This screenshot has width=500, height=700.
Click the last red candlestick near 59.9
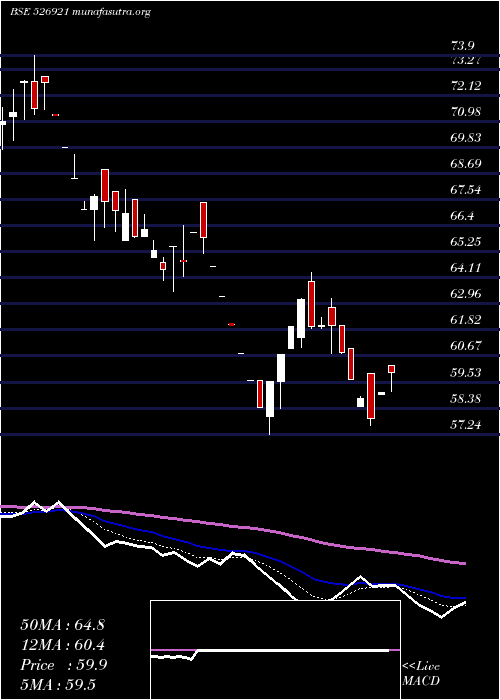(392, 369)
